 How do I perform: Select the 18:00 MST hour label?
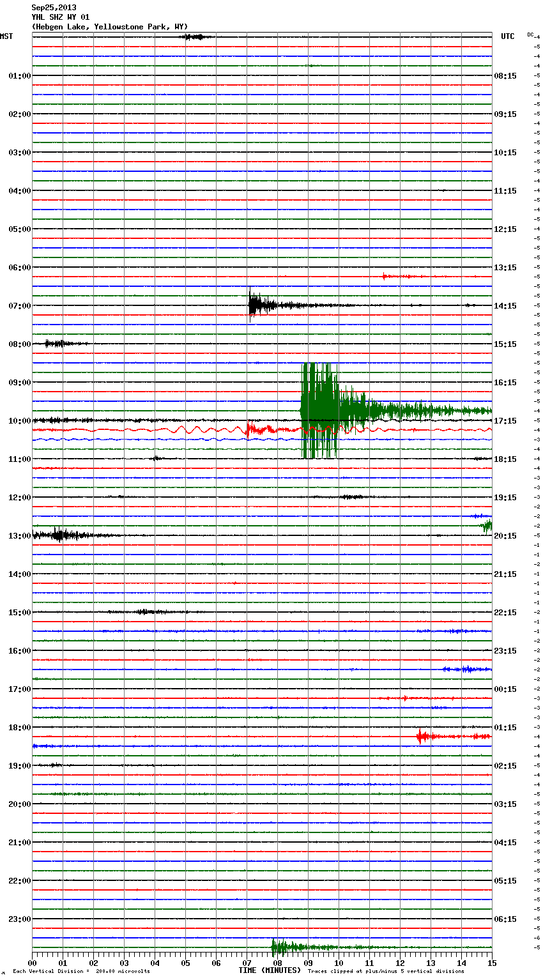(x=20, y=728)
